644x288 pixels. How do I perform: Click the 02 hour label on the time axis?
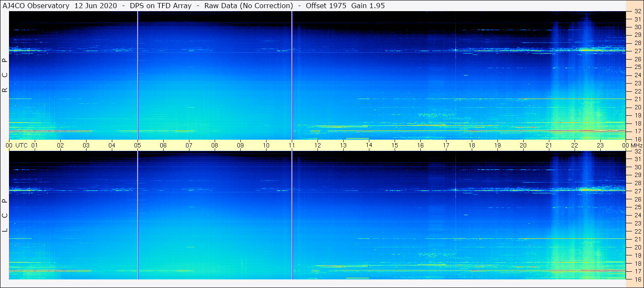(60, 146)
